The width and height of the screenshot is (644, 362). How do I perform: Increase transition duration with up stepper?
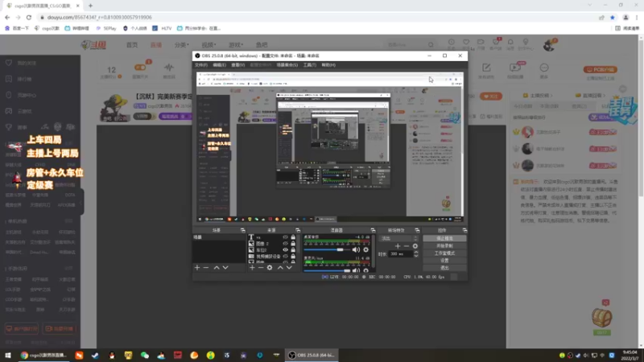[416, 252]
